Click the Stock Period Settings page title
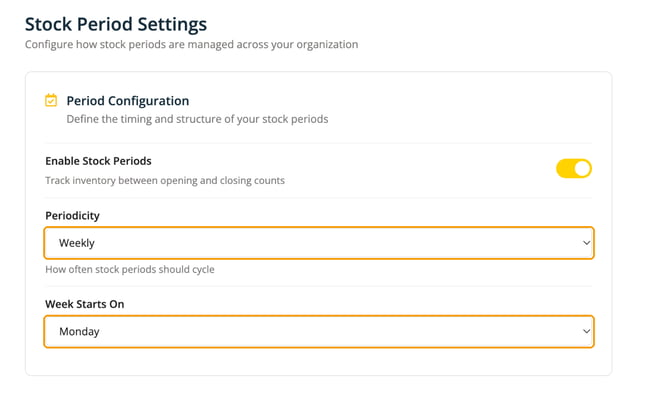The width and height of the screenshot is (670, 394). point(116,24)
